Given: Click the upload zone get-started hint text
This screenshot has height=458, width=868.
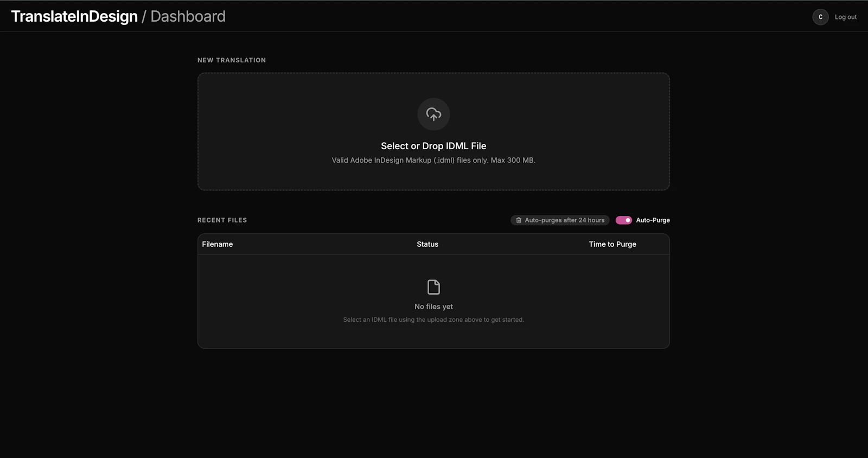Looking at the screenshot, I should [433, 320].
